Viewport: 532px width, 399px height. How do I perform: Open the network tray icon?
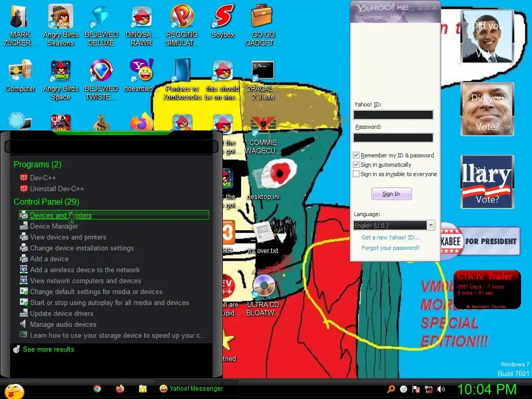[x=429, y=390]
